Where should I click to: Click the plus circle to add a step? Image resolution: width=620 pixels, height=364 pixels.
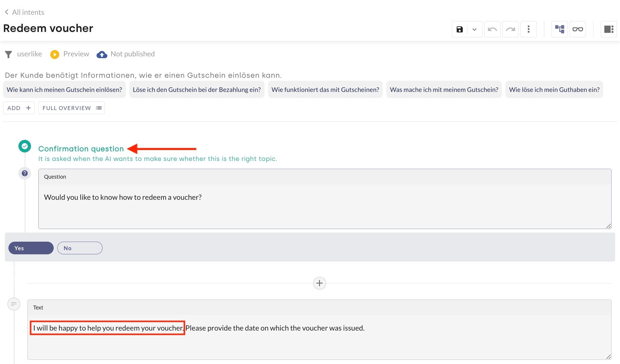(x=319, y=283)
